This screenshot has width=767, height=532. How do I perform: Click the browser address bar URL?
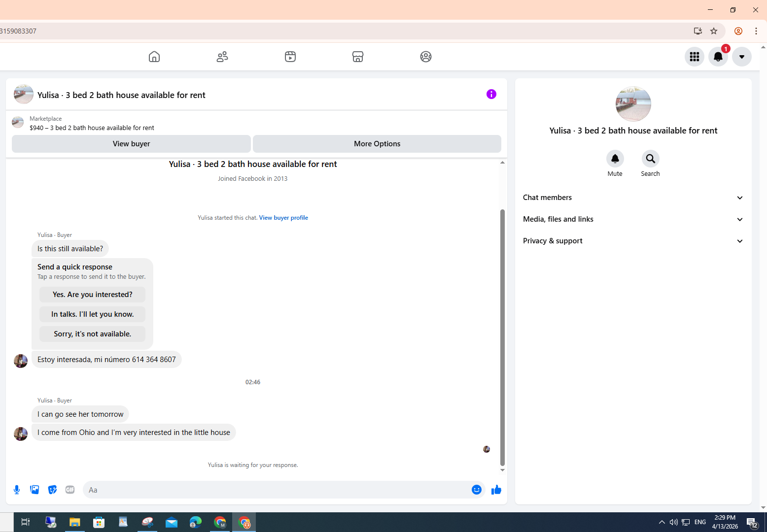pyautogui.click(x=18, y=31)
